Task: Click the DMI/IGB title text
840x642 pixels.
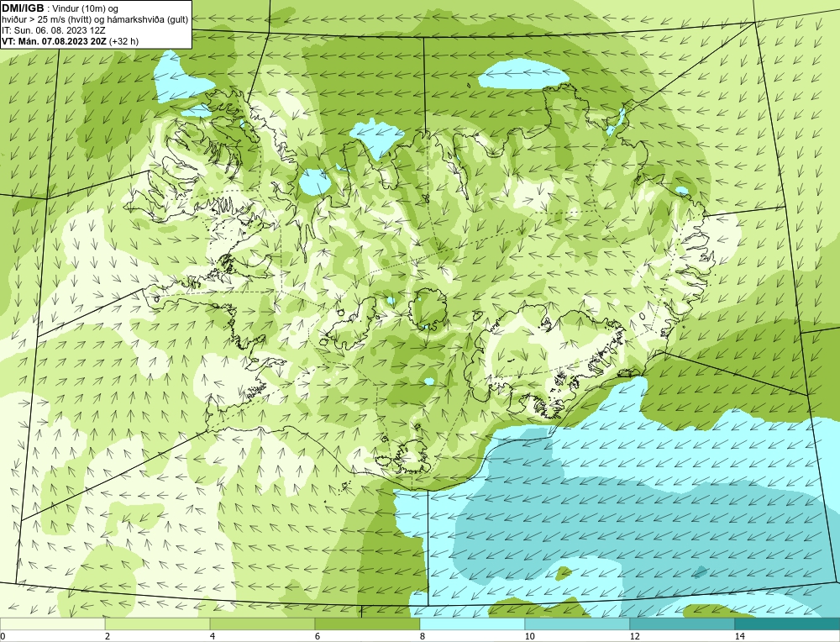Action: pos(23,8)
